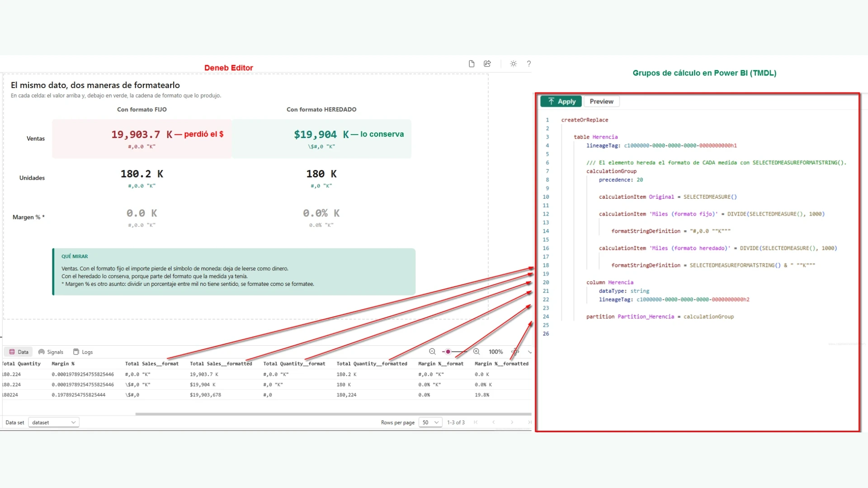Viewport: 868px width, 488px height.
Task: Click the zoom slider handle
Action: 448,352
